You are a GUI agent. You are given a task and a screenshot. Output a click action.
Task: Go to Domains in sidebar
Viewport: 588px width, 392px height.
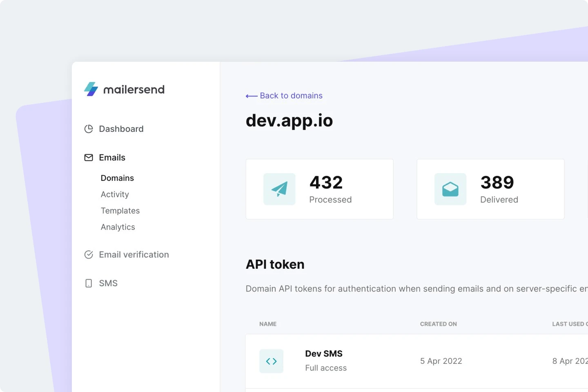117,178
